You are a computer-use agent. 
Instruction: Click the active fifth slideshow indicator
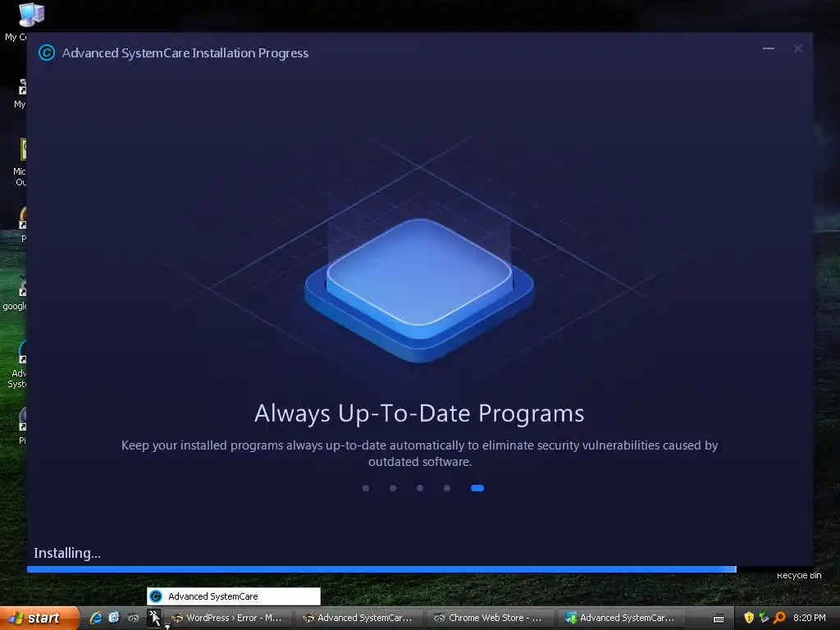[x=477, y=488]
